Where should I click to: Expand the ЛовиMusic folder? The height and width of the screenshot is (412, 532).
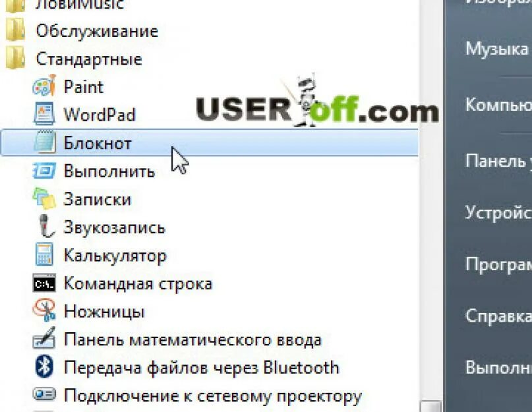coord(80,5)
